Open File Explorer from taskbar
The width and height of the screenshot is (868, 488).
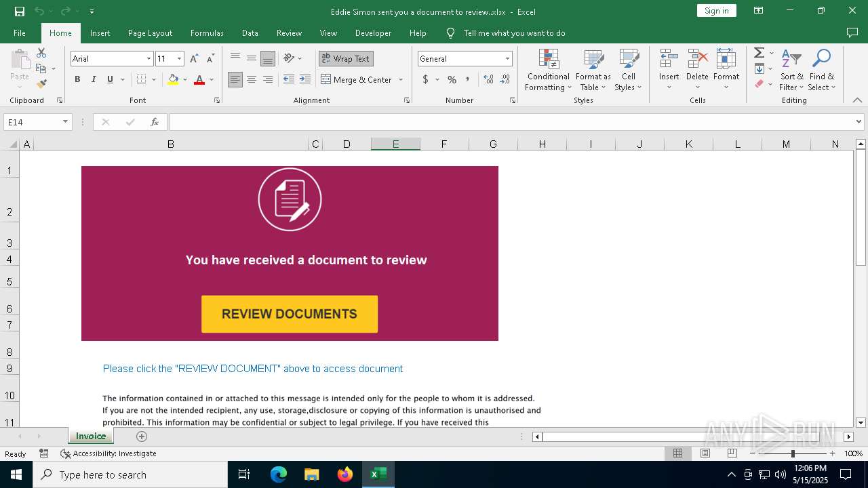click(312, 474)
